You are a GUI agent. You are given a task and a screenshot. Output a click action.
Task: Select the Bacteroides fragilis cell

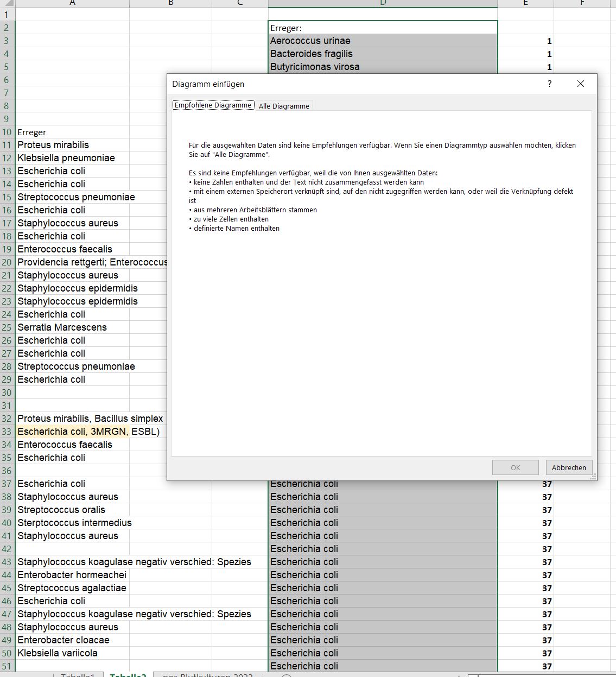383,54
